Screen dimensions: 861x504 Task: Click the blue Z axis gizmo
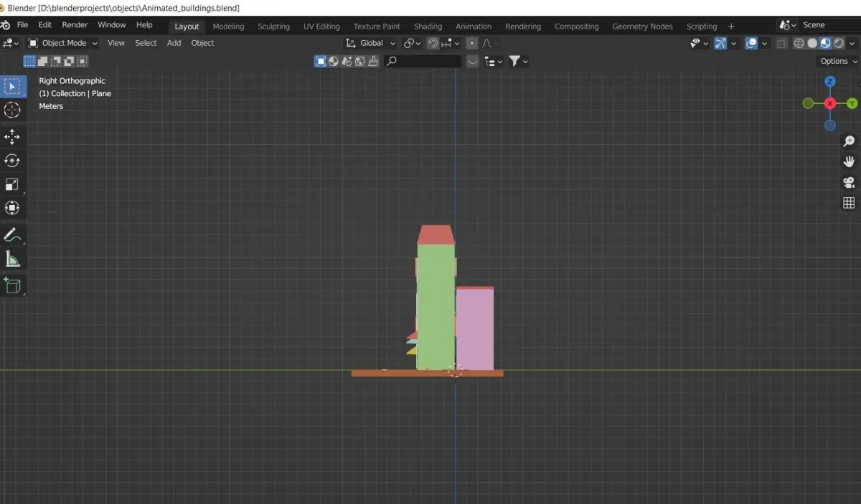(830, 82)
